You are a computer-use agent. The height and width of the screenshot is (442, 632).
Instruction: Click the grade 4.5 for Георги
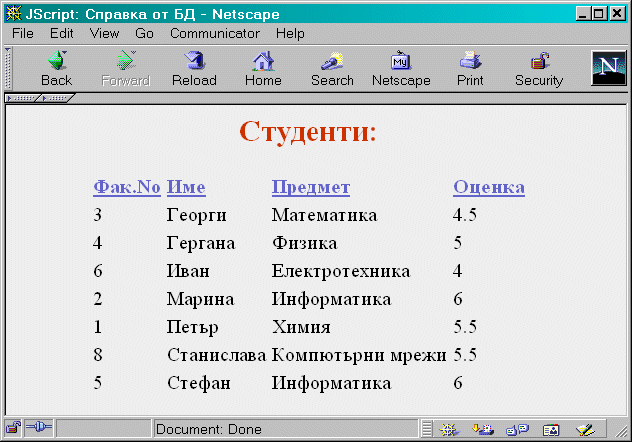point(465,215)
